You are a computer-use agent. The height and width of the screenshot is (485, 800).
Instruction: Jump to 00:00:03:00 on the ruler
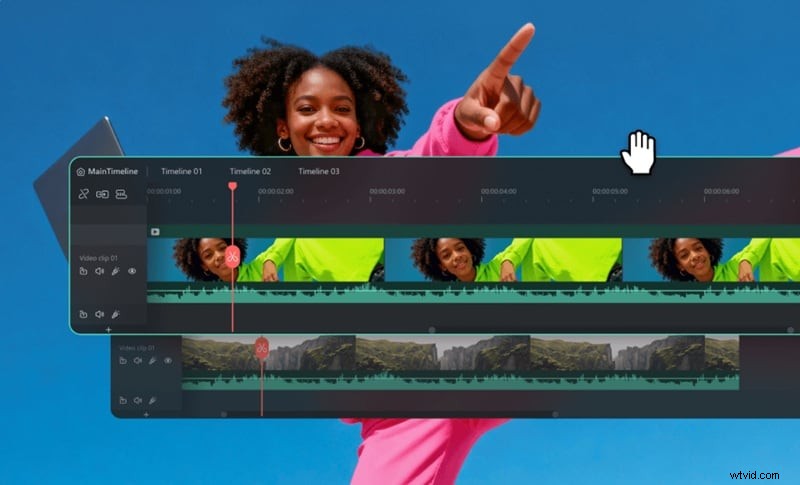point(387,191)
